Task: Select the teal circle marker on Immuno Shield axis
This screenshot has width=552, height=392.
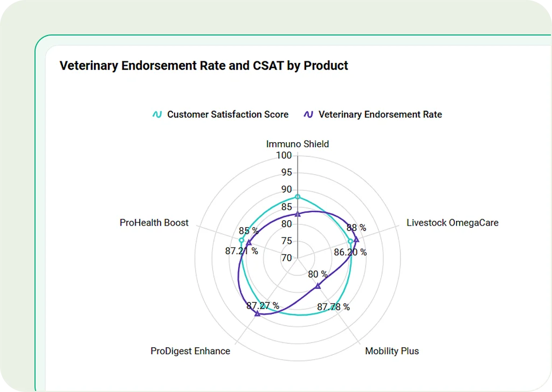Action: (298, 197)
